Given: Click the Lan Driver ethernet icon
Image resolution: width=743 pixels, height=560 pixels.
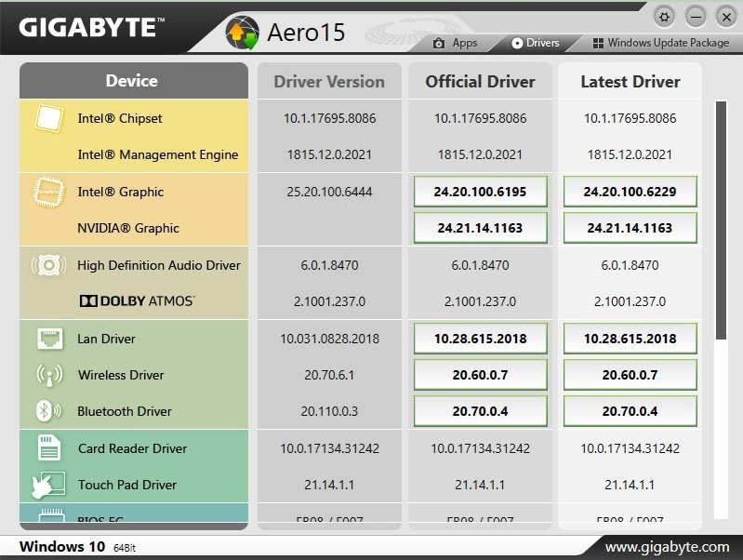Looking at the screenshot, I should click(50, 339).
